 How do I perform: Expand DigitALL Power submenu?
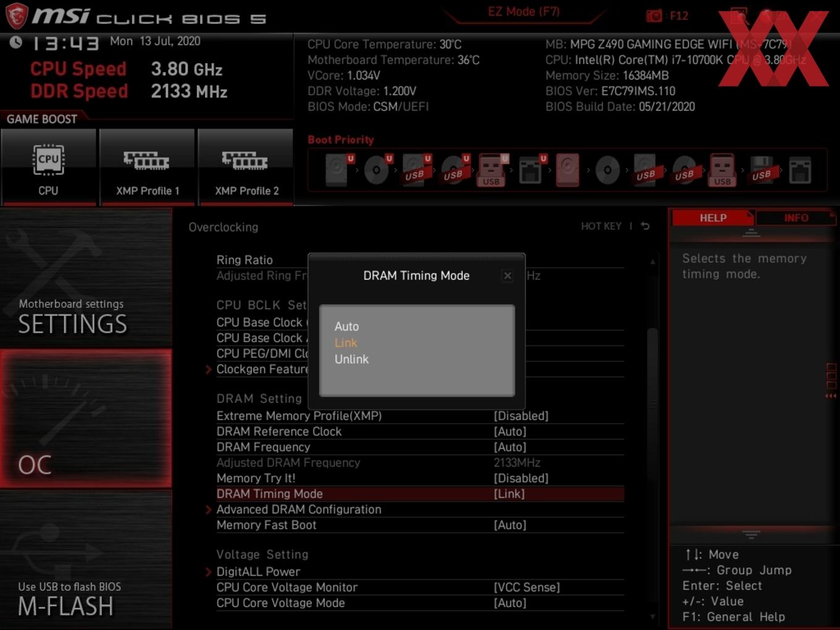point(209,572)
